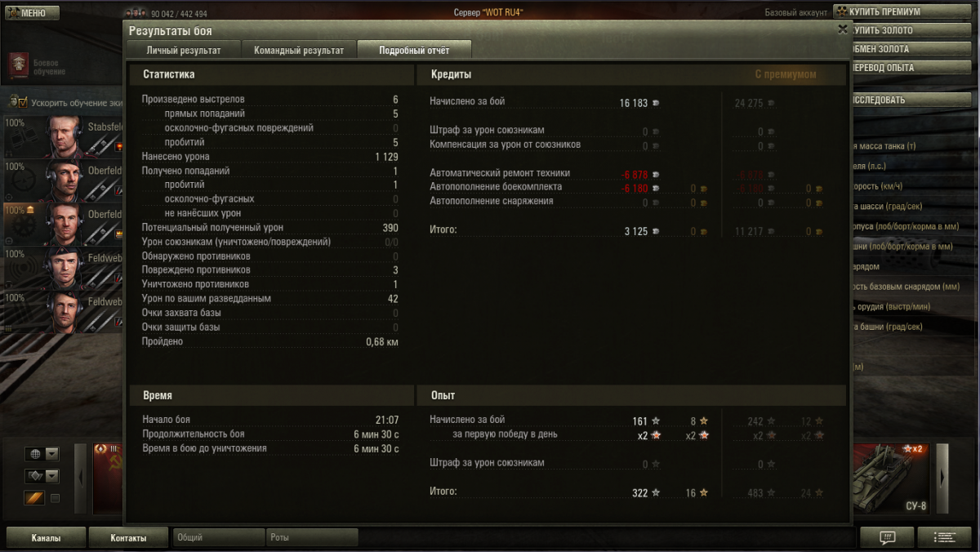Viewport: 980px width, 552px height.
Task: Select the radio operator crew portrait
Action: (64, 268)
